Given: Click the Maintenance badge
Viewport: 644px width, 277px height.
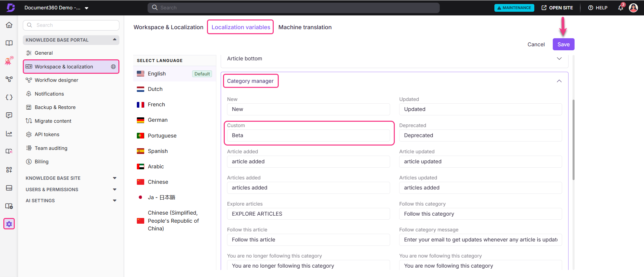Looking at the screenshot, I should [514, 8].
